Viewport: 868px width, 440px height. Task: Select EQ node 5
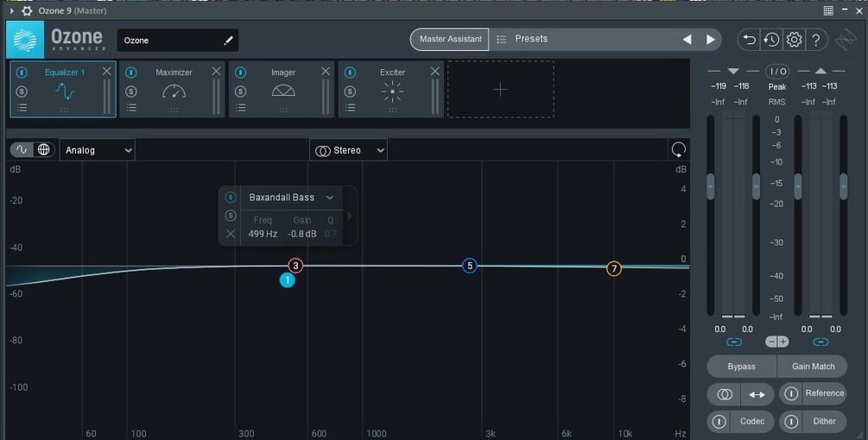point(470,266)
